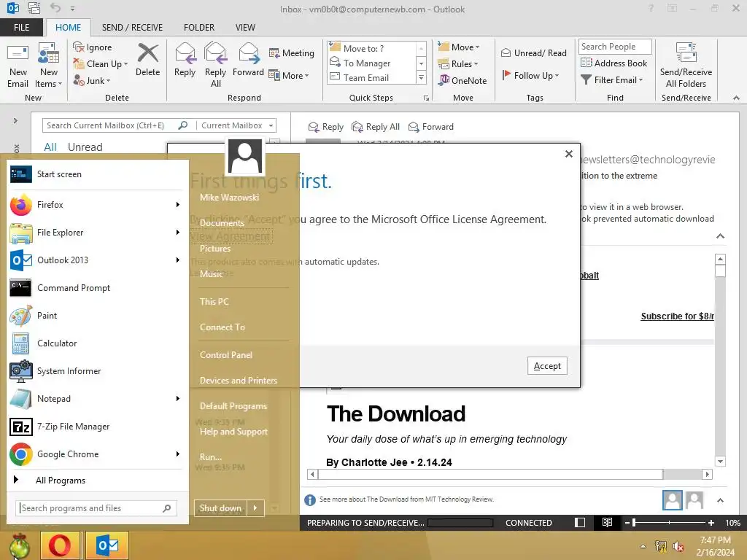The image size is (747, 560).
Task: Switch to the SEND / RECEIVE tab
Action: pyautogui.click(x=132, y=28)
